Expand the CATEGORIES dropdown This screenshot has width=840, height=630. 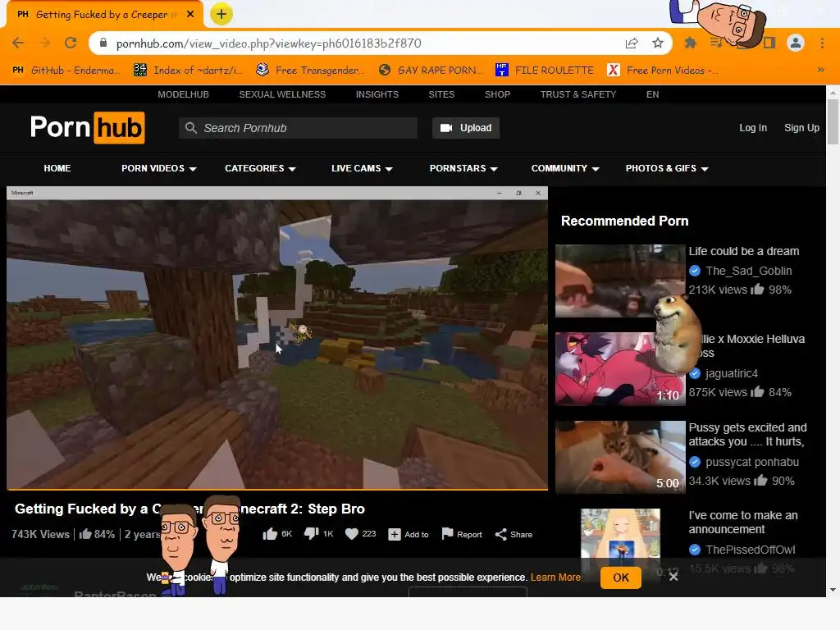tap(260, 168)
